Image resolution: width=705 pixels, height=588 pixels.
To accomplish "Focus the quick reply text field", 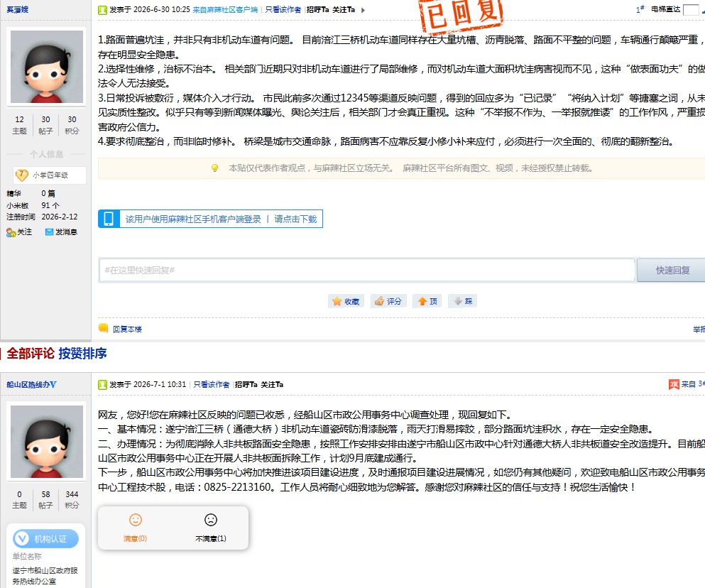I will [367, 271].
